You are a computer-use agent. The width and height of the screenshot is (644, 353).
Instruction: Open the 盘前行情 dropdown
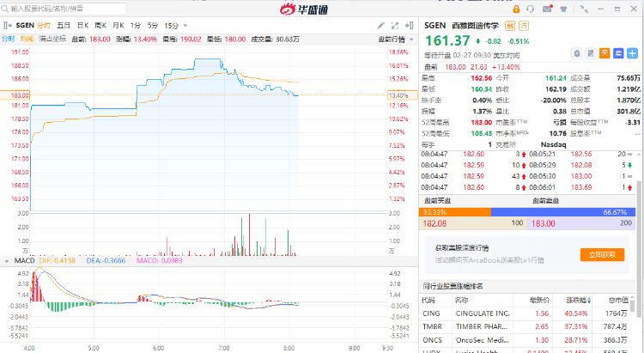point(396,40)
